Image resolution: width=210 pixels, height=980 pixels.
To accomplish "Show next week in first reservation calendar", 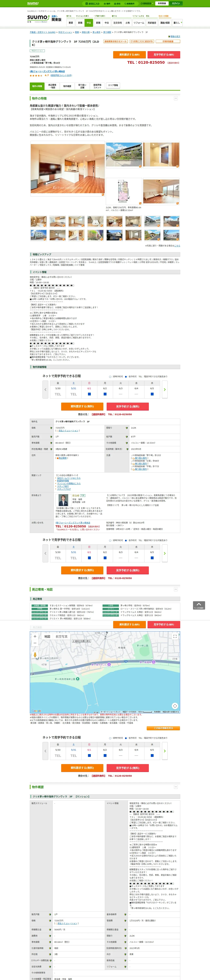I will click(165, 390).
